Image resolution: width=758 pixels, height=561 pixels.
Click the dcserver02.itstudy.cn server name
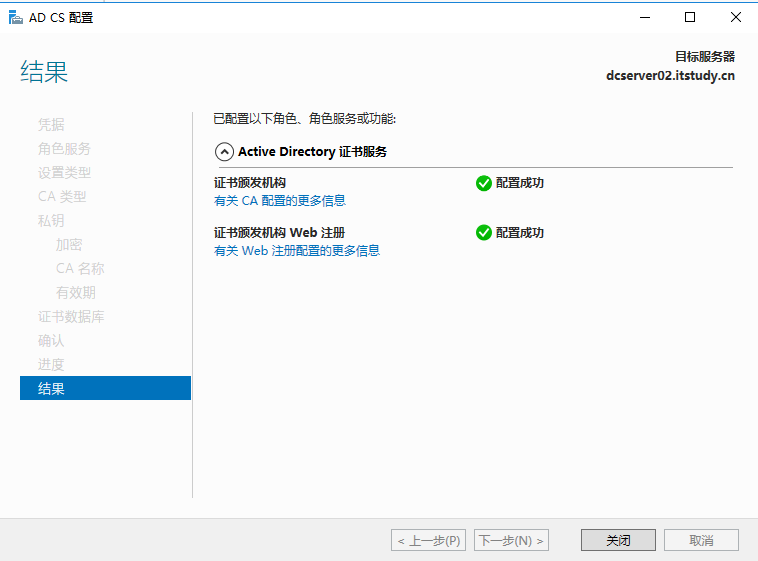click(x=671, y=76)
